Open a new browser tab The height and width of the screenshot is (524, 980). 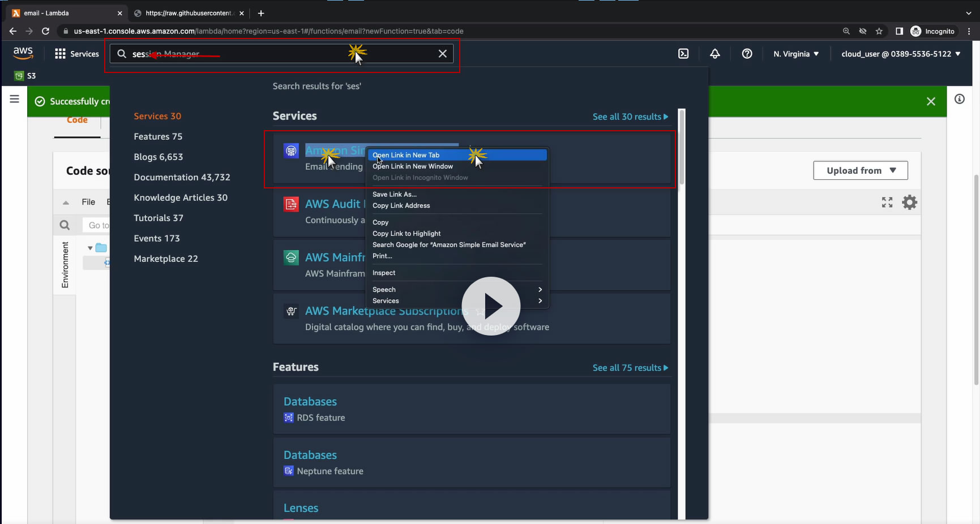coord(261,13)
